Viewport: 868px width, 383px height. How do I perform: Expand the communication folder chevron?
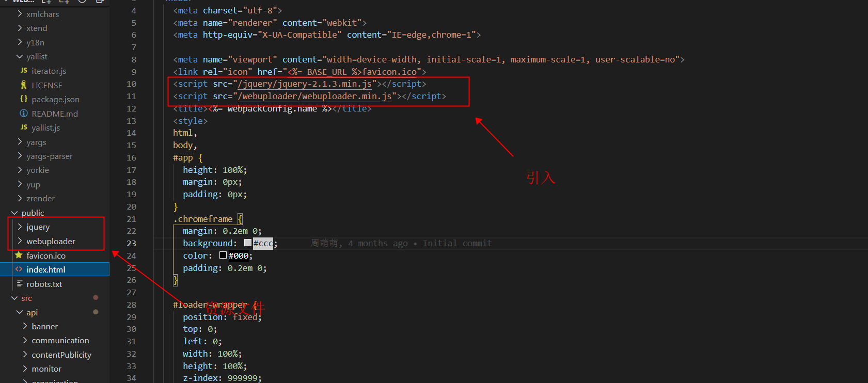pyautogui.click(x=25, y=340)
